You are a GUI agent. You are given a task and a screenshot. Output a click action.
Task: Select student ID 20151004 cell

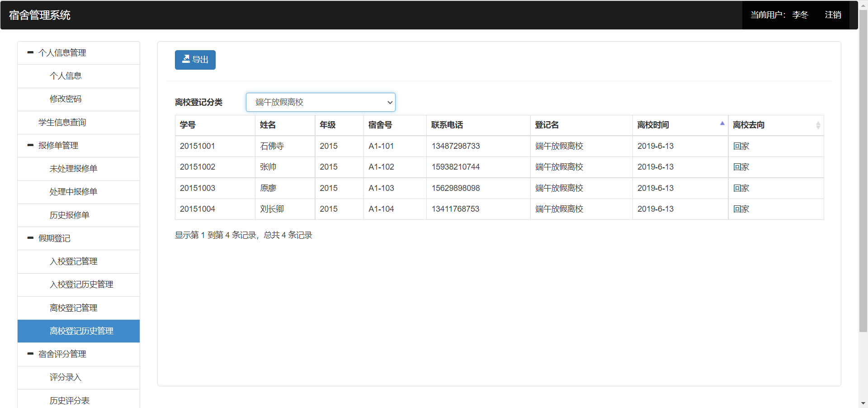pos(215,209)
